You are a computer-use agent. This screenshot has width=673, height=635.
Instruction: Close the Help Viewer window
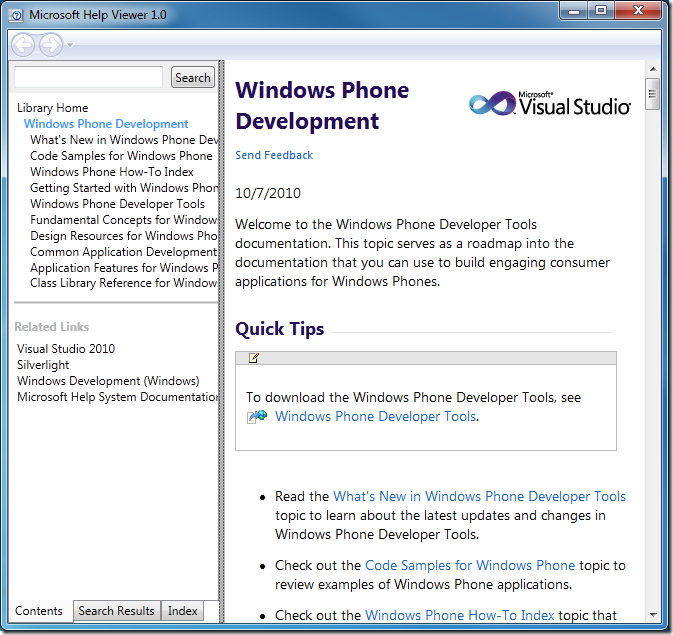tap(638, 11)
